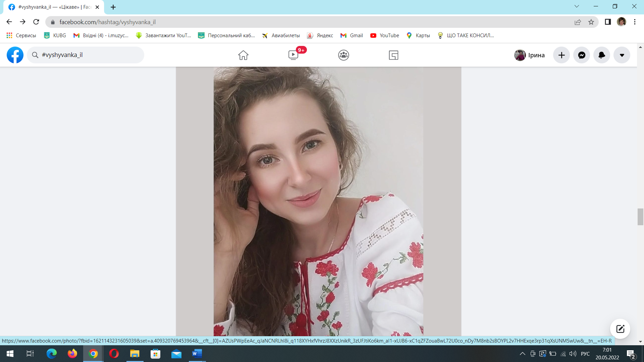Open Chrome three-dot menu

tap(635, 22)
